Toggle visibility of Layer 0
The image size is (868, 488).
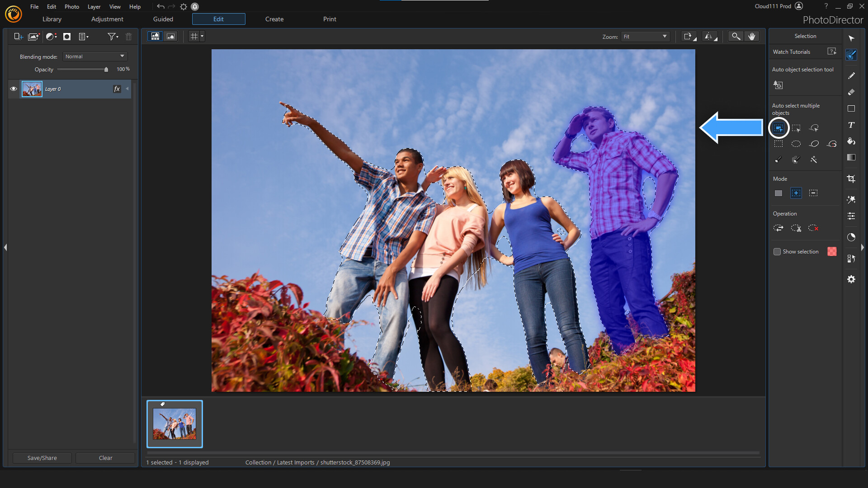(13, 89)
